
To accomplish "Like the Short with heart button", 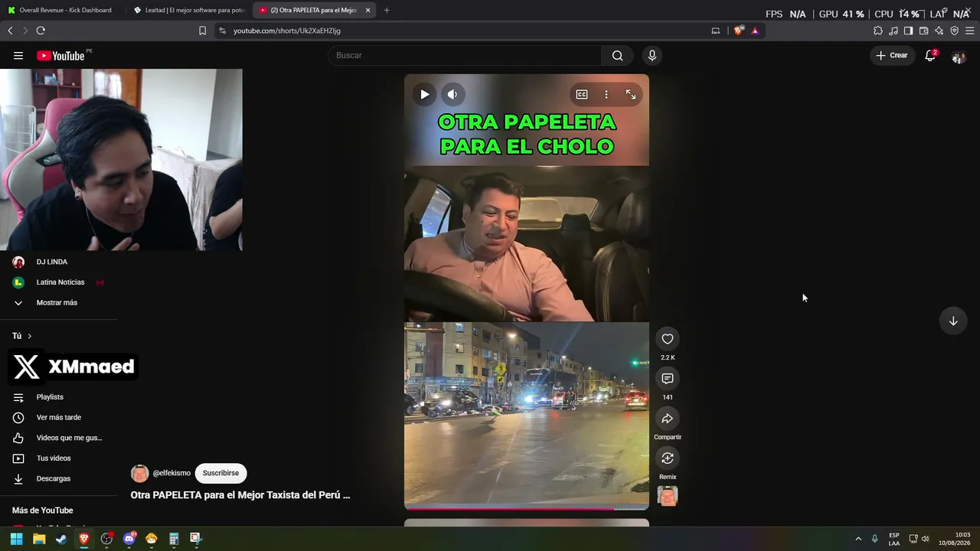I will (668, 339).
